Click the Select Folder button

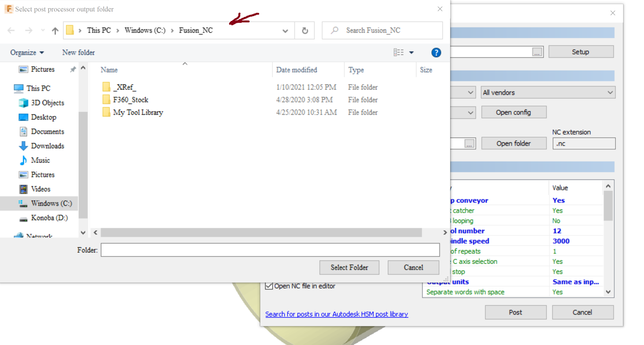point(349,267)
